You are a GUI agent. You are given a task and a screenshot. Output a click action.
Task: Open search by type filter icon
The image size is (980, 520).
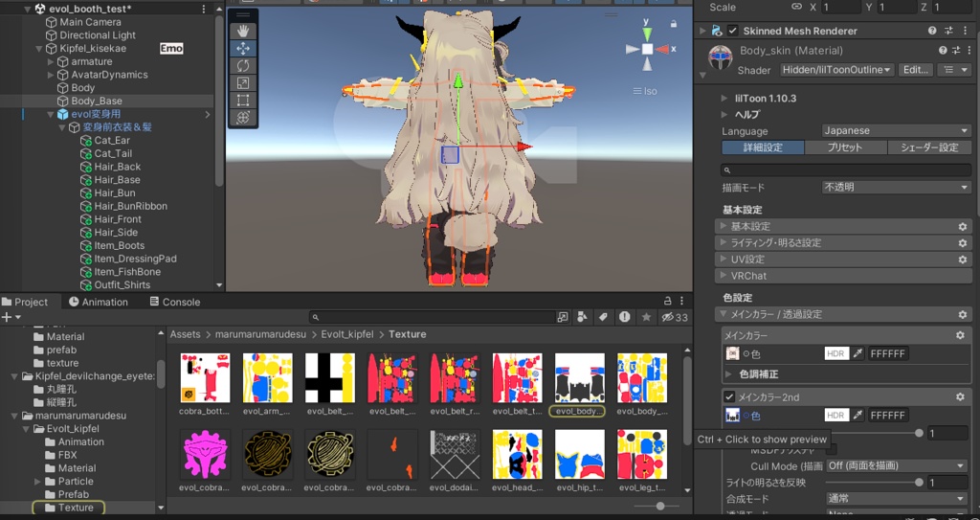coord(582,317)
